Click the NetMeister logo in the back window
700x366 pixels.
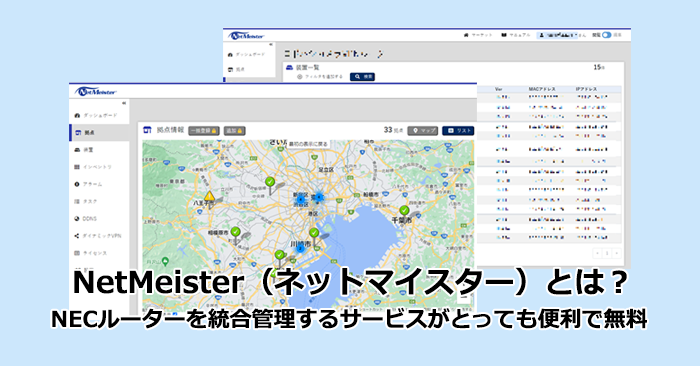click(246, 36)
